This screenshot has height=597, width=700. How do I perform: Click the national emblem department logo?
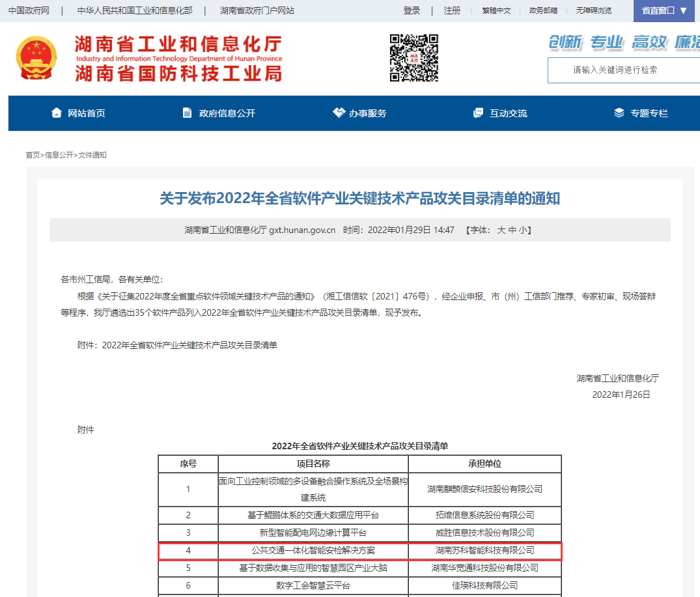[x=38, y=58]
